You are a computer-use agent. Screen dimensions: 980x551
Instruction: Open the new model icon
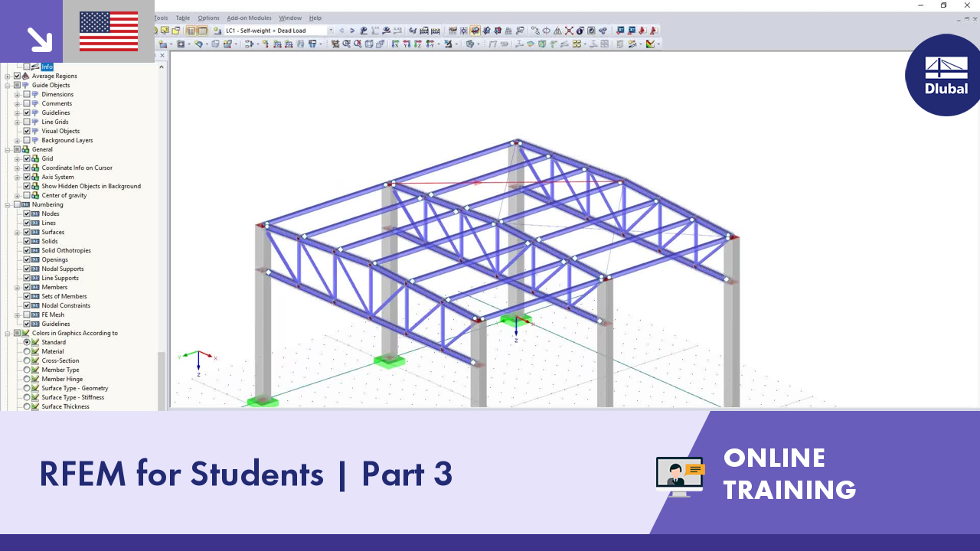click(x=165, y=31)
